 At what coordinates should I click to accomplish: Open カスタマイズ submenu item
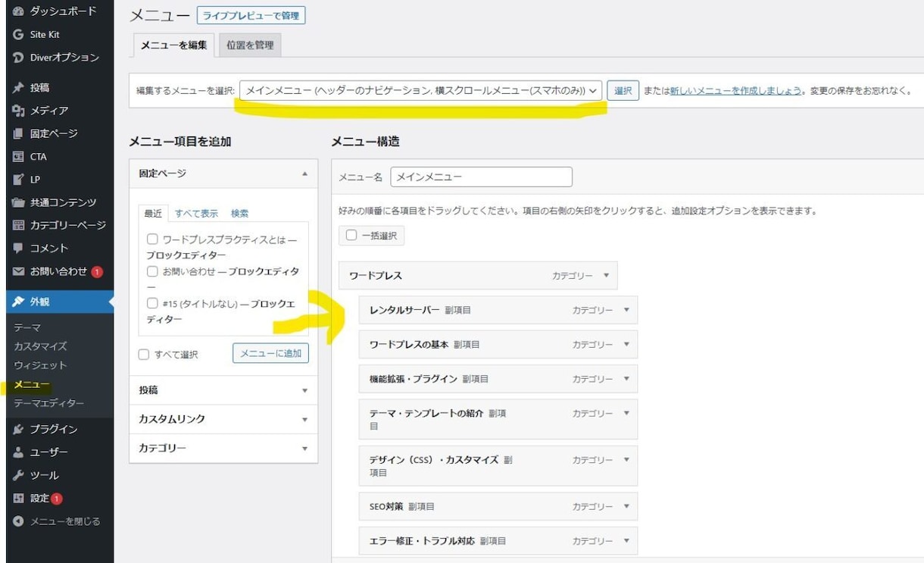40,346
